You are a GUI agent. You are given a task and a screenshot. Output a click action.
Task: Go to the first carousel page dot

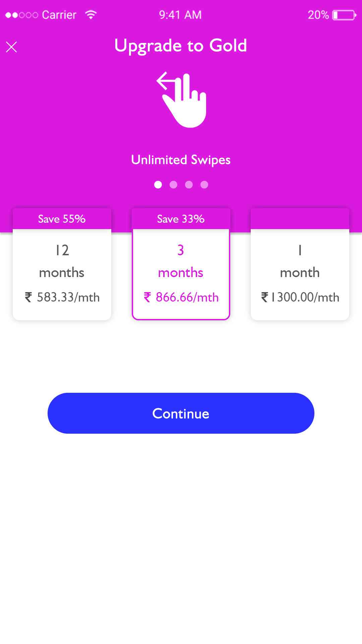pyautogui.click(x=158, y=185)
